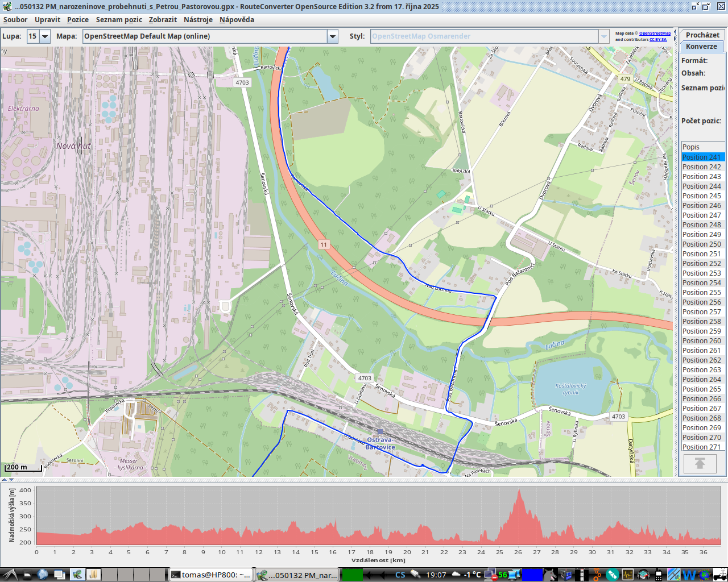Click the elevation peak at 26 km in the profile
The image size is (728, 582).
pos(518,492)
